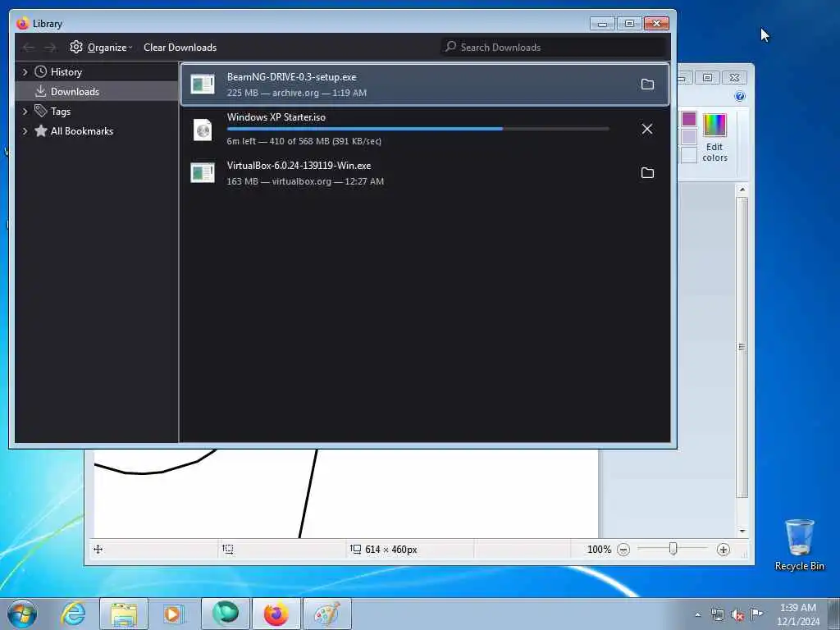Click the BeamNG-DRIVE file type icon

[203, 84]
